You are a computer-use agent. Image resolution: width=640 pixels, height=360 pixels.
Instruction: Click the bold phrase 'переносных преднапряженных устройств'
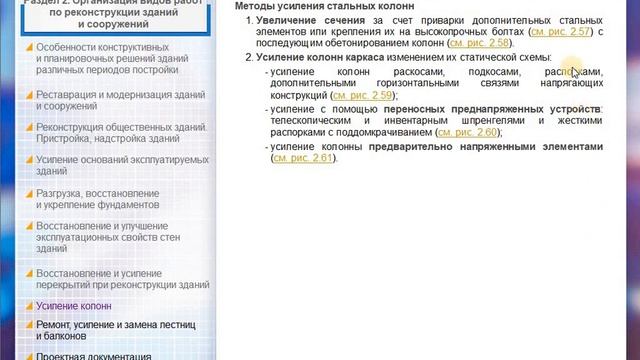click(492, 109)
